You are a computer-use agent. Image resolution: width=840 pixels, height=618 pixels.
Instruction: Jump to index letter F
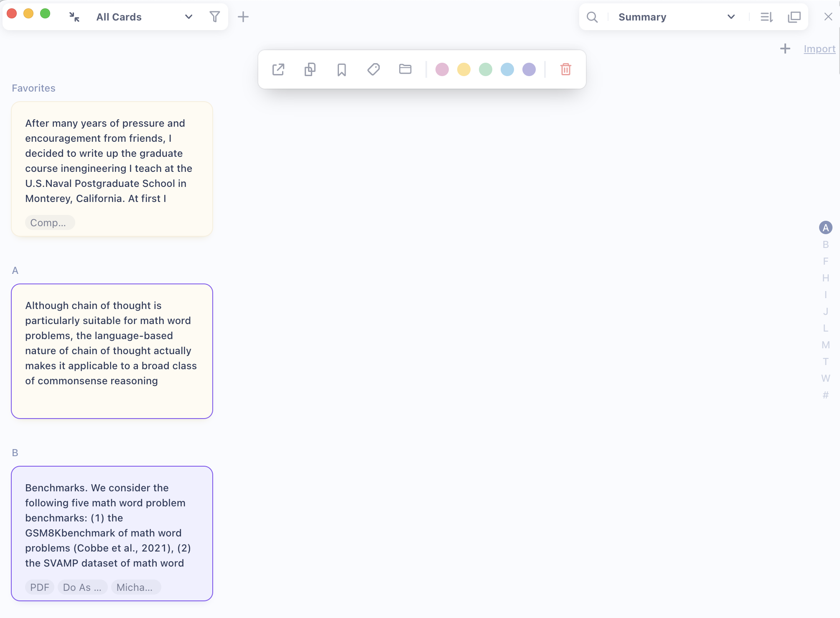click(826, 261)
